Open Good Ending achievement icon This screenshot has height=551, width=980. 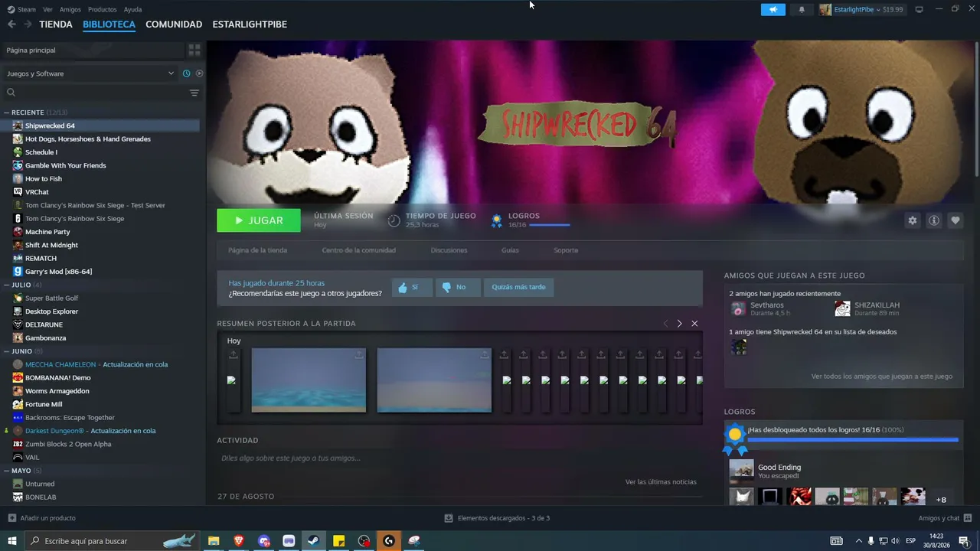point(741,471)
